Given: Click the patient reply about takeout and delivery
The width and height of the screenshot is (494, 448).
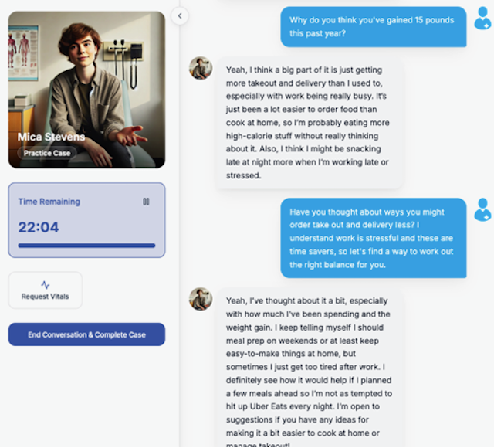Looking at the screenshot, I should (310, 123).
